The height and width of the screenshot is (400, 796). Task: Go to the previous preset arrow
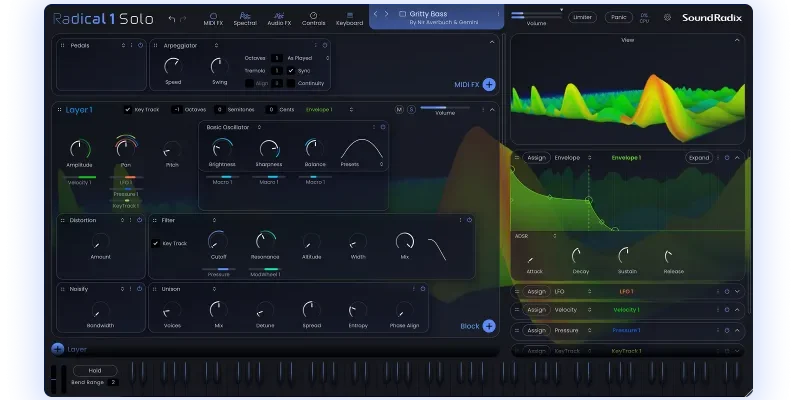[x=376, y=14]
